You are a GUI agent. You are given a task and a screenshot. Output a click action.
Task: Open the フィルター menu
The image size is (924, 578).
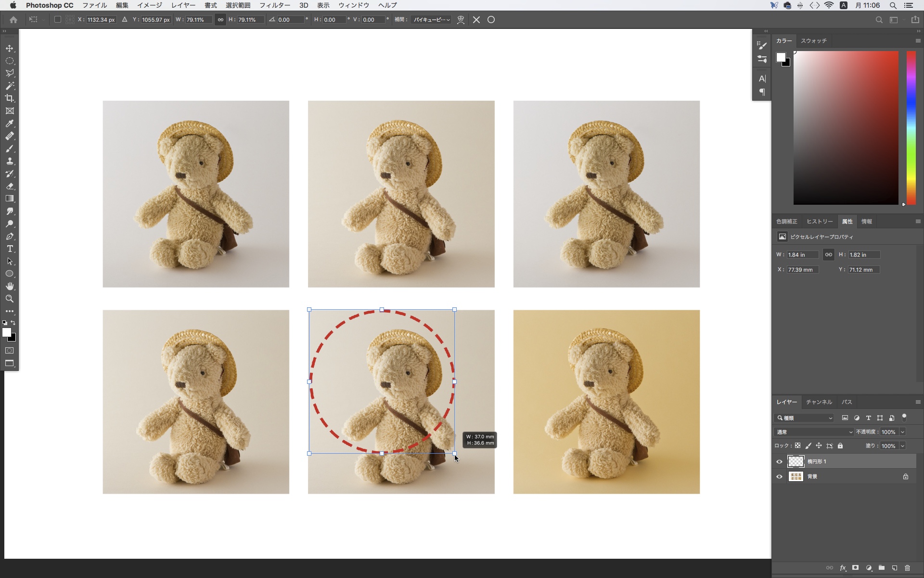coord(274,5)
